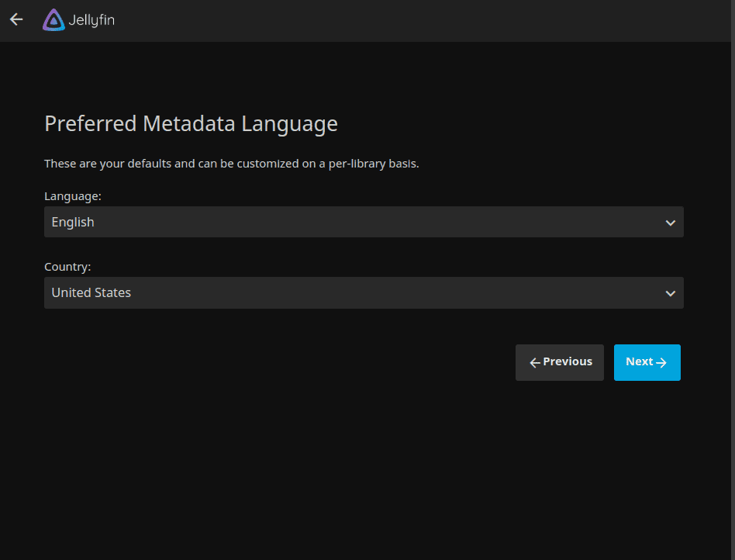Open the Country dropdown

tap(364, 292)
